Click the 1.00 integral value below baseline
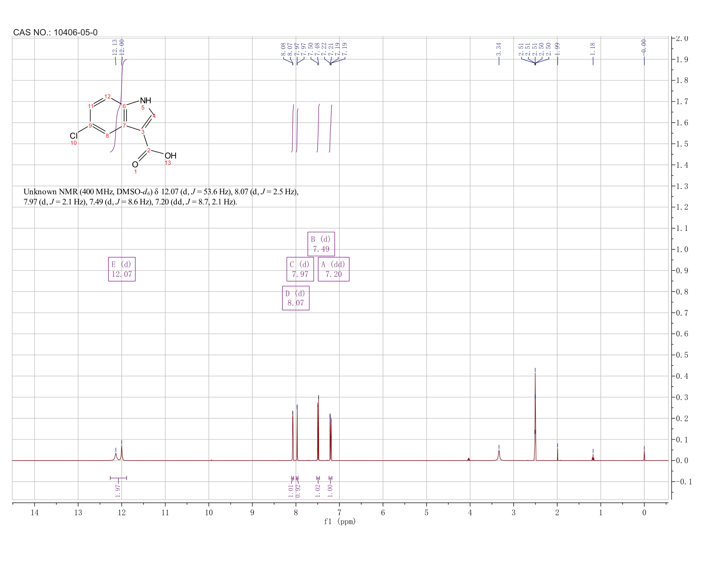 click(330, 490)
